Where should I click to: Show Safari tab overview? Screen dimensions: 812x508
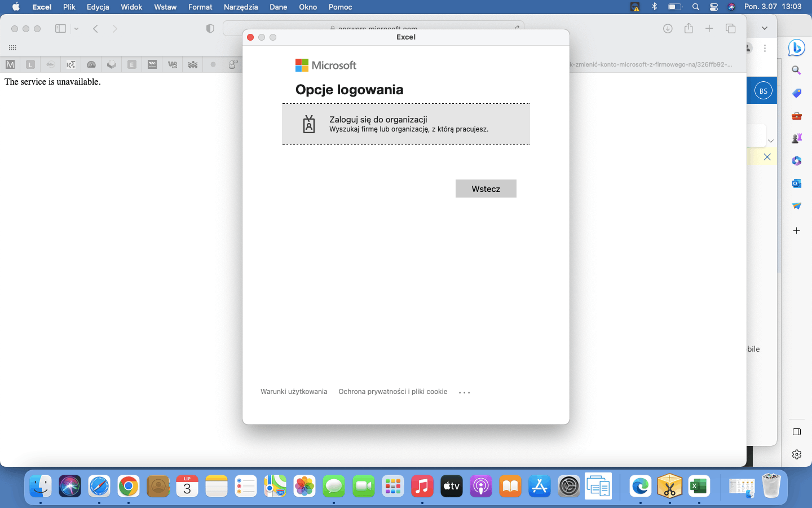[731, 29]
